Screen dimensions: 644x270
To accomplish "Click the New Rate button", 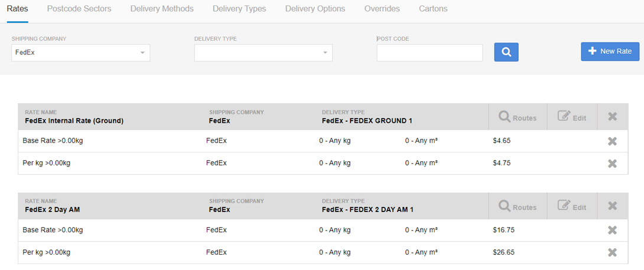I will tap(610, 51).
